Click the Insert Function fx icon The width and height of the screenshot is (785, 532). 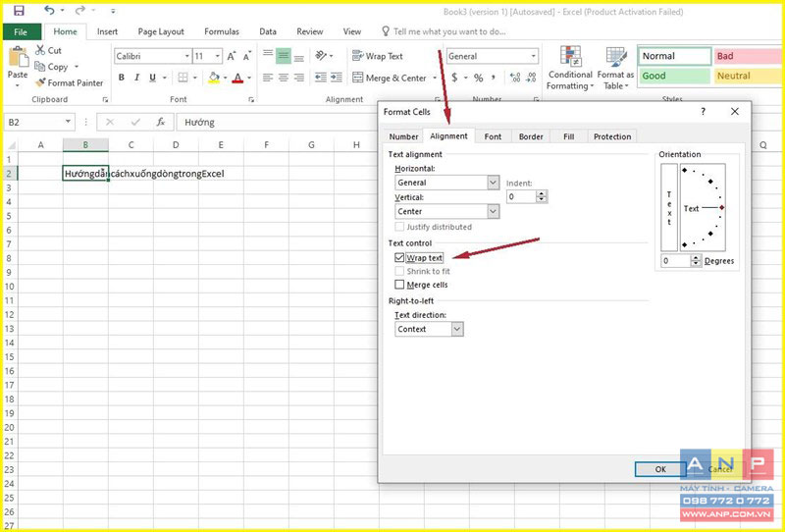[x=161, y=122]
